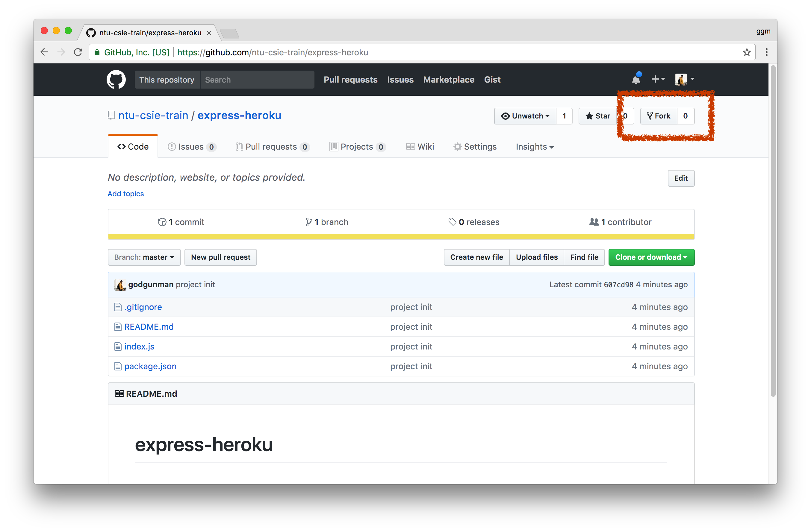This screenshot has width=811, height=532.
Task: Click the GitHub octocat logo
Action: point(116,79)
